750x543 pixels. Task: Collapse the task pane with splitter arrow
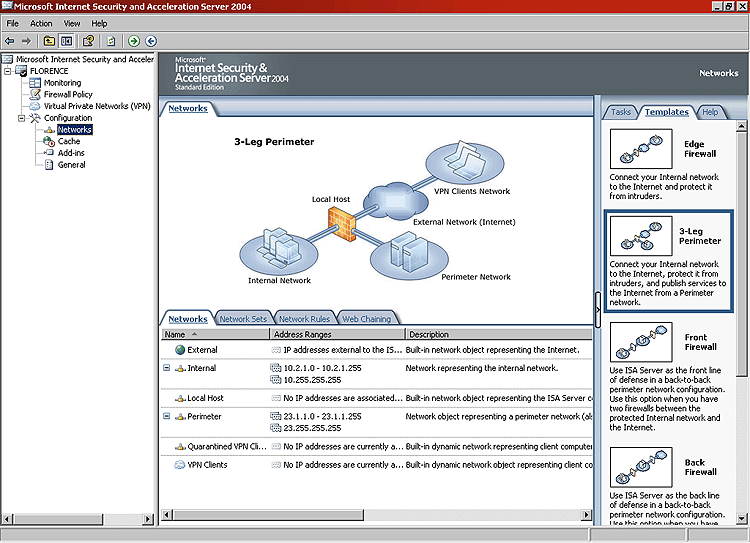click(x=598, y=310)
